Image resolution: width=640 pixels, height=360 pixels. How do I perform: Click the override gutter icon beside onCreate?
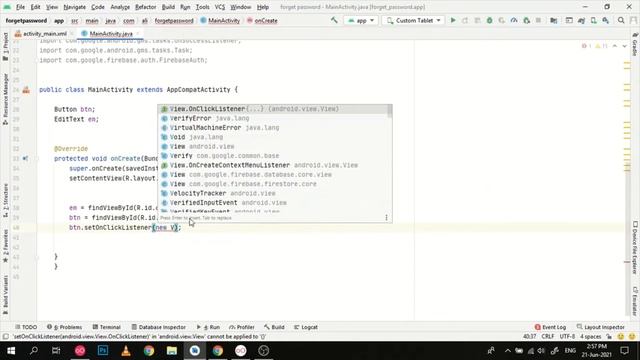coord(25,158)
